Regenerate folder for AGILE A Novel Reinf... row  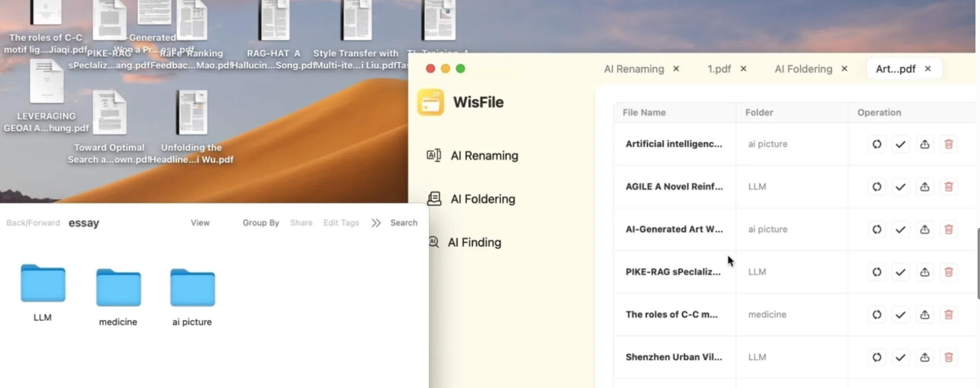877,187
